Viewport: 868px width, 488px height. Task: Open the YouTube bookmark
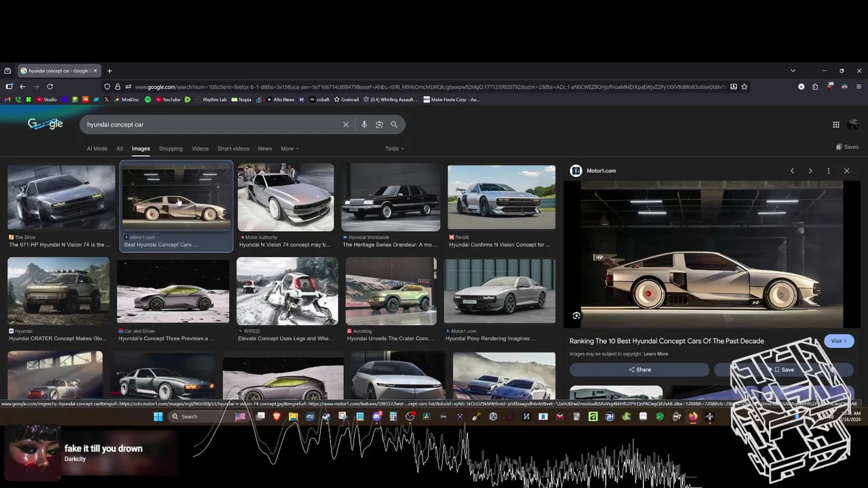click(x=168, y=100)
